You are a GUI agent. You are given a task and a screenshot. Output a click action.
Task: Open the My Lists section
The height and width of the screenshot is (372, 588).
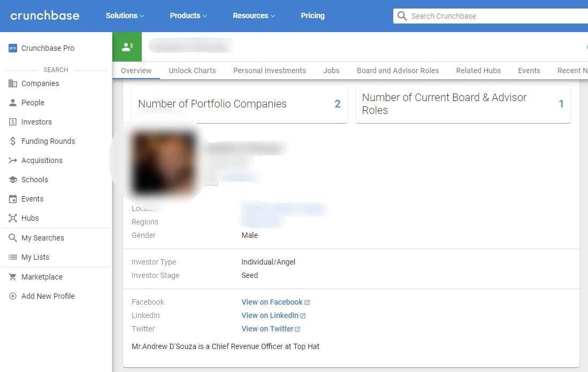point(13,257)
